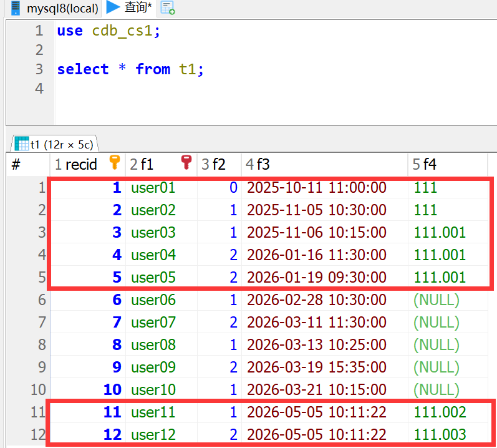Click the red unique key icon on f1
Viewport: 497px width, 448px height.
pos(186,162)
